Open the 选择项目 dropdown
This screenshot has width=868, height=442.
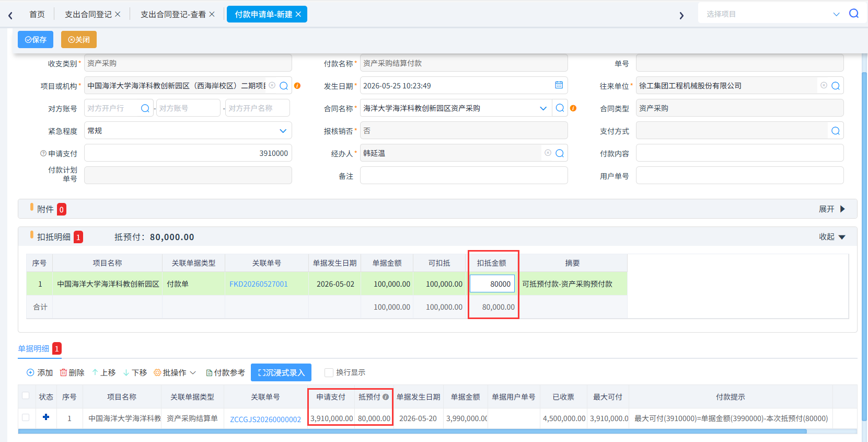[836, 14]
